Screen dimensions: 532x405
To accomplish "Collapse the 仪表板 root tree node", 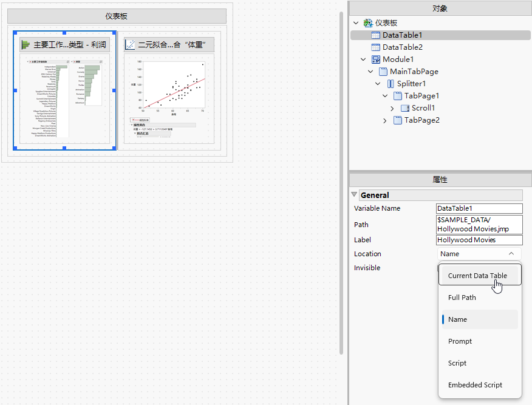I will pyautogui.click(x=356, y=23).
